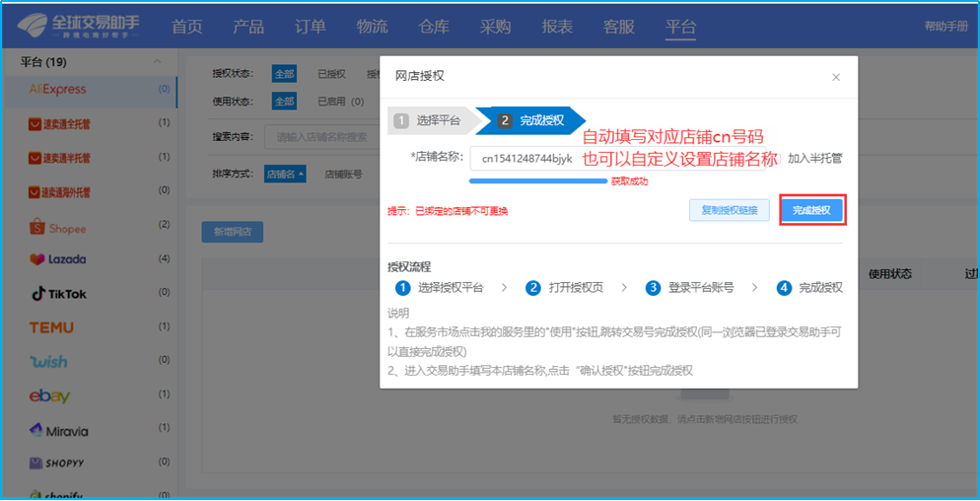Open the 采购 menu

pyautogui.click(x=495, y=27)
